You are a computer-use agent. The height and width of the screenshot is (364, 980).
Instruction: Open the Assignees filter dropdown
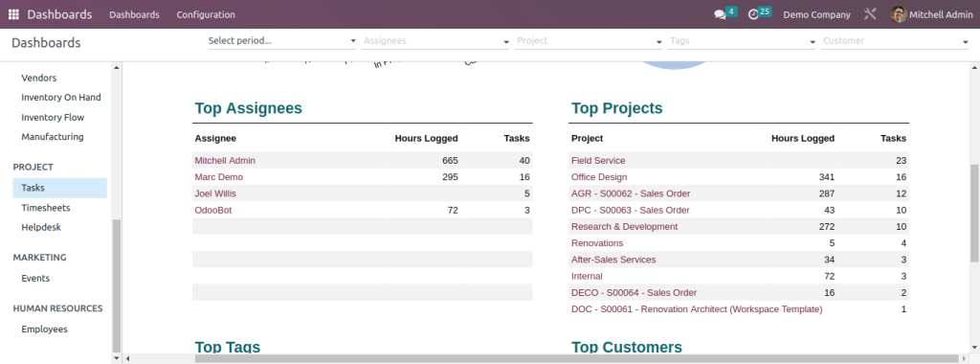click(x=436, y=41)
